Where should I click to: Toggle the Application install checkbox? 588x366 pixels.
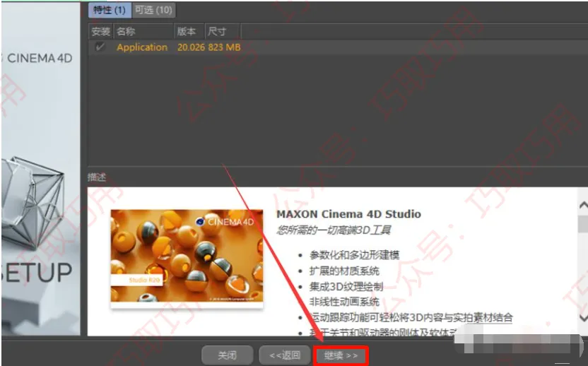coord(100,47)
